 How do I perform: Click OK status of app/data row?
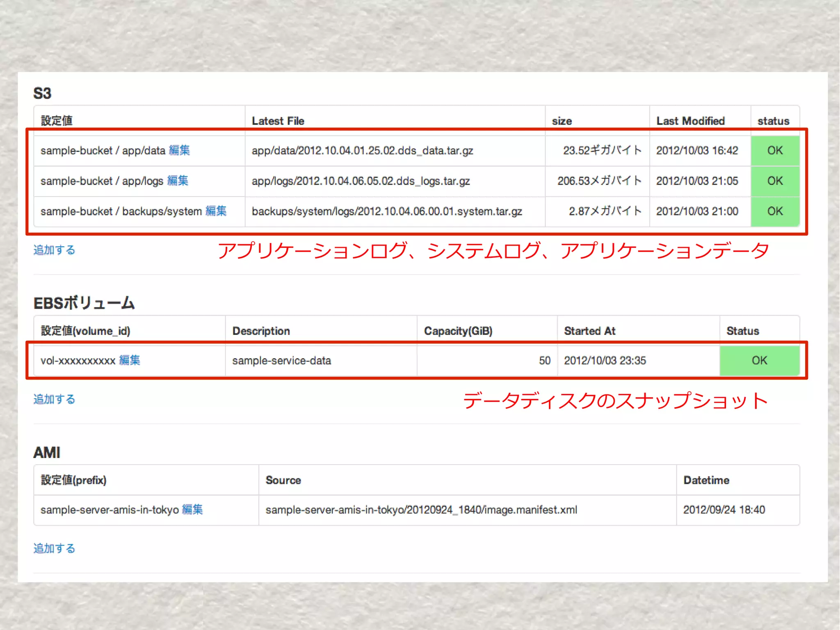click(775, 151)
